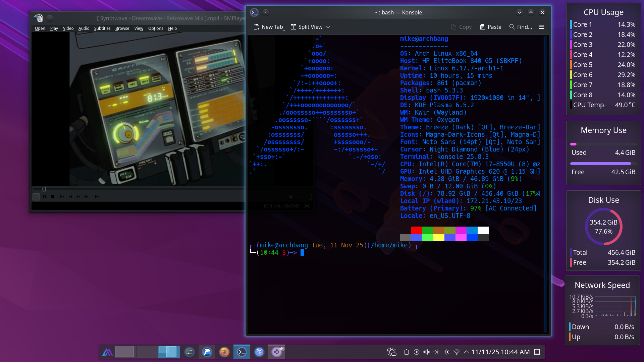The image size is (644, 362).
Task: Click the fast forward button in SMPlayer
Action: tap(78, 197)
